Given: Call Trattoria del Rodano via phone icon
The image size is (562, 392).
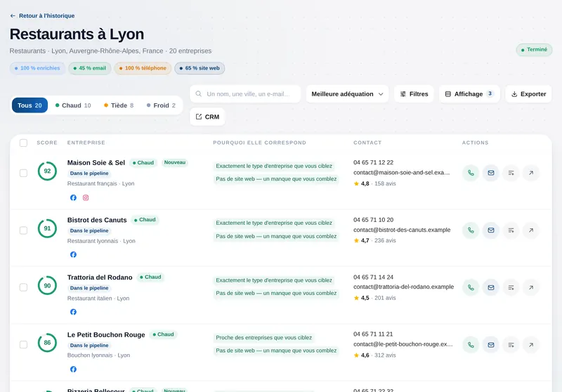Looking at the screenshot, I should tap(471, 287).
